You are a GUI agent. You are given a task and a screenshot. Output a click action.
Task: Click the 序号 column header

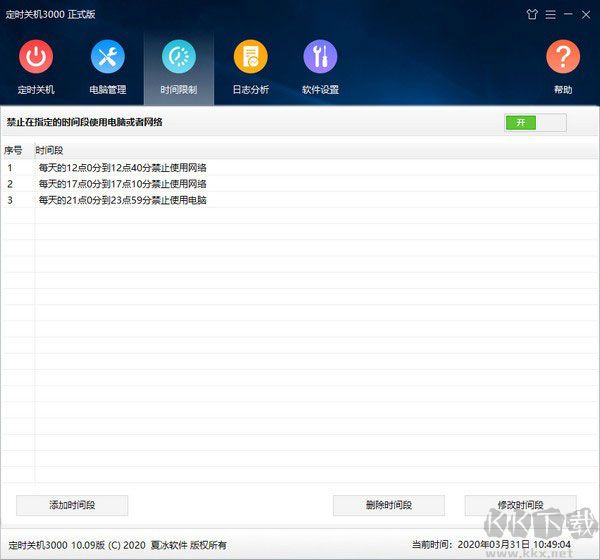tap(13, 150)
